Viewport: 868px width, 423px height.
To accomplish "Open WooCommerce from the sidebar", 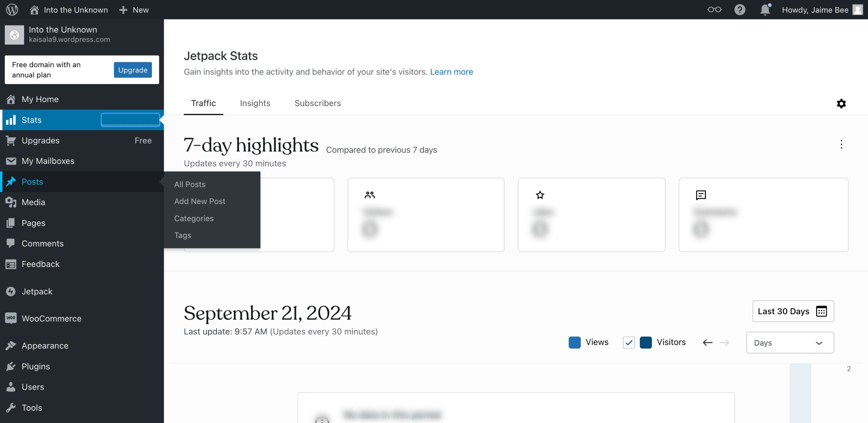I will pyautogui.click(x=51, y=319).
